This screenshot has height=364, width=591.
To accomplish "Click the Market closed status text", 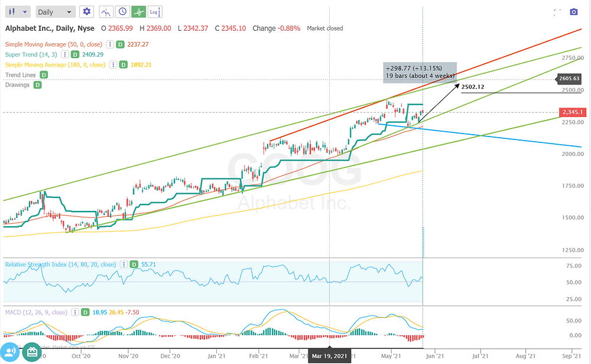I will (x=325, y=28).
